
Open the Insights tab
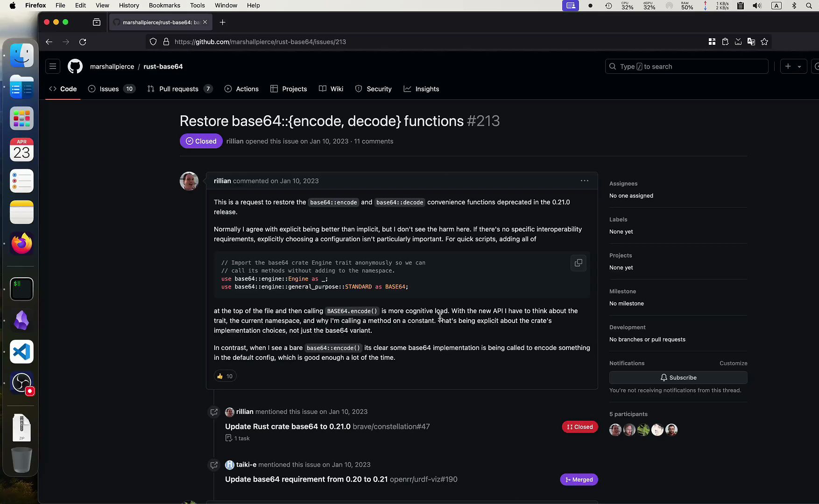point(422,89)
